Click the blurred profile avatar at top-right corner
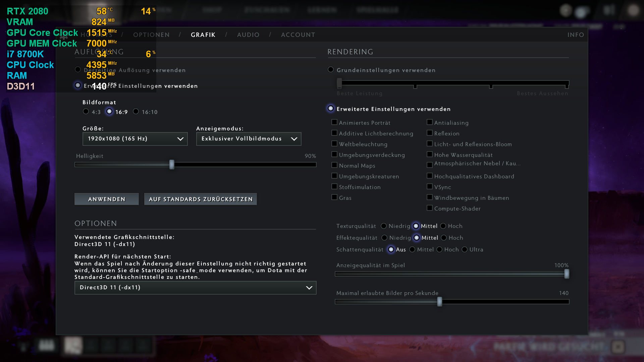Screen dimensions: 644x362 (x=633, y=10)
